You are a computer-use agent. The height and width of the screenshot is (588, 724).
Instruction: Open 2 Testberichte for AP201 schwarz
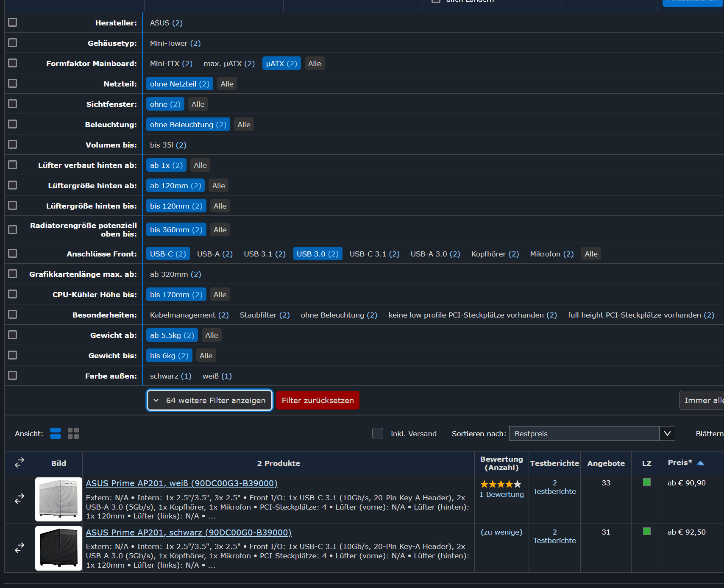coord(554,536)
